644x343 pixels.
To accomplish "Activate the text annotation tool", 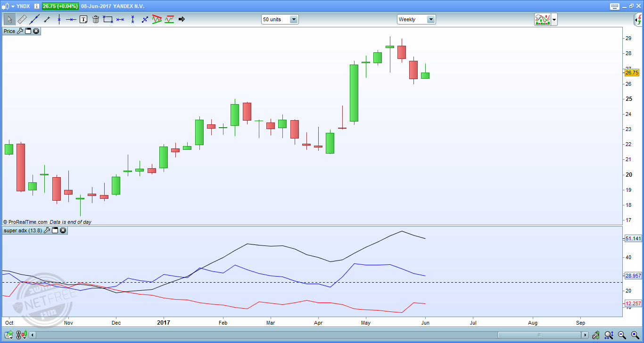I will point(83,19).
